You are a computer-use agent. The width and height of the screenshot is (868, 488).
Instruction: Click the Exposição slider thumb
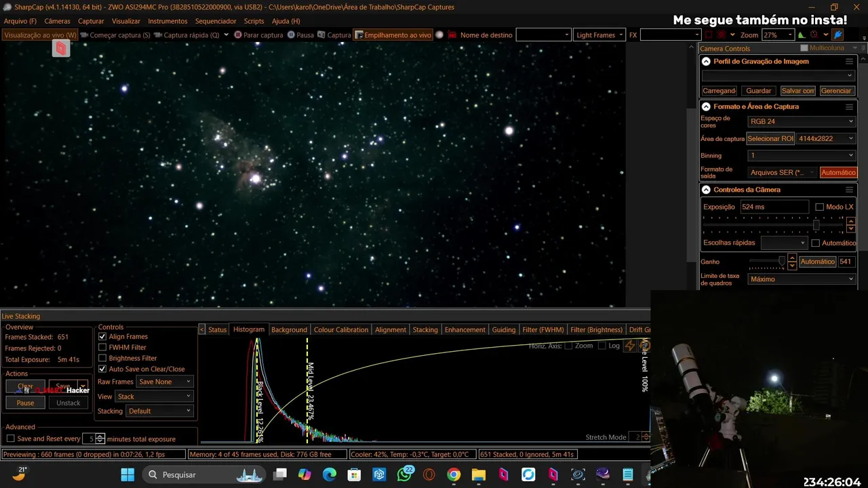(816, 224)
